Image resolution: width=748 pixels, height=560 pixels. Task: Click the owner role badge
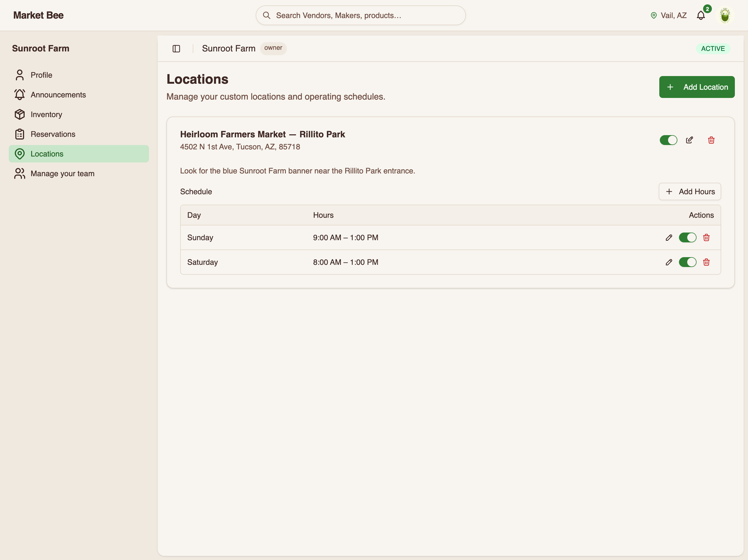[273, 48]
